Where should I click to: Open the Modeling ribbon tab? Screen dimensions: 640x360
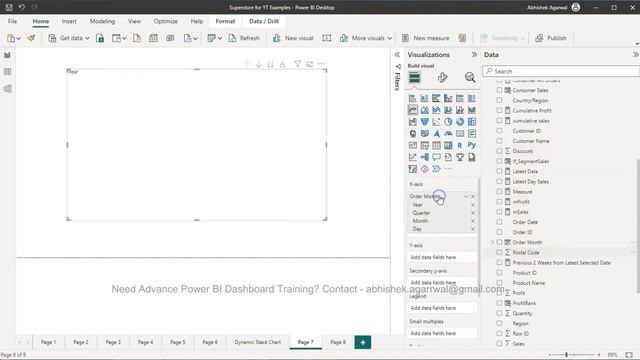tap(102, 21)
